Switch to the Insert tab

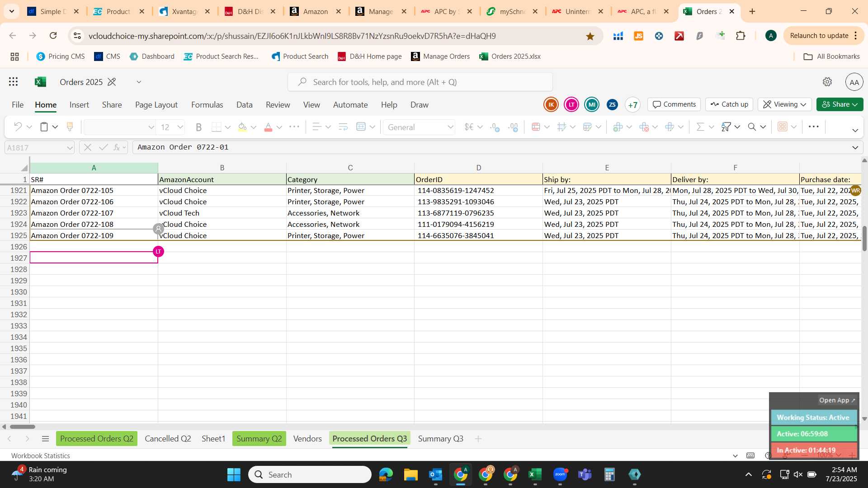click(79, 105)
